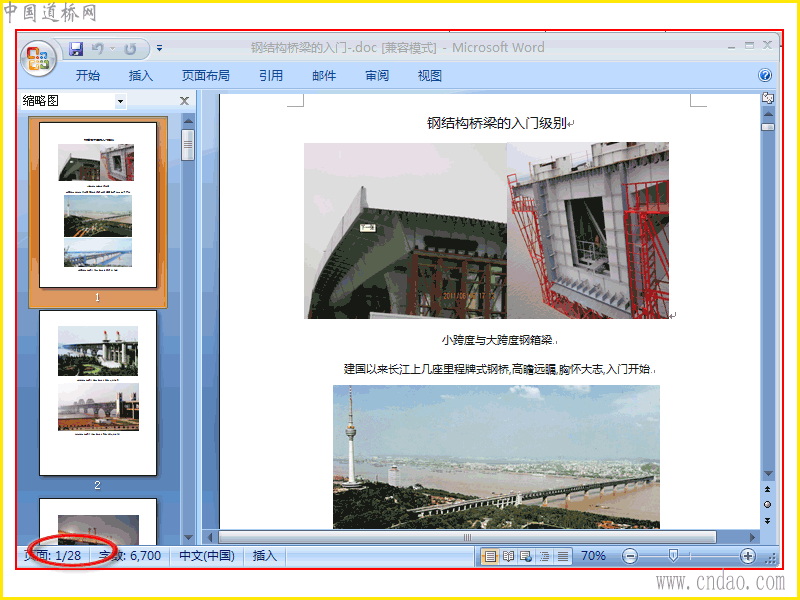Click the window resize grip
The image size is (800, 600).
pyautogui.click(x=770, y=559)
